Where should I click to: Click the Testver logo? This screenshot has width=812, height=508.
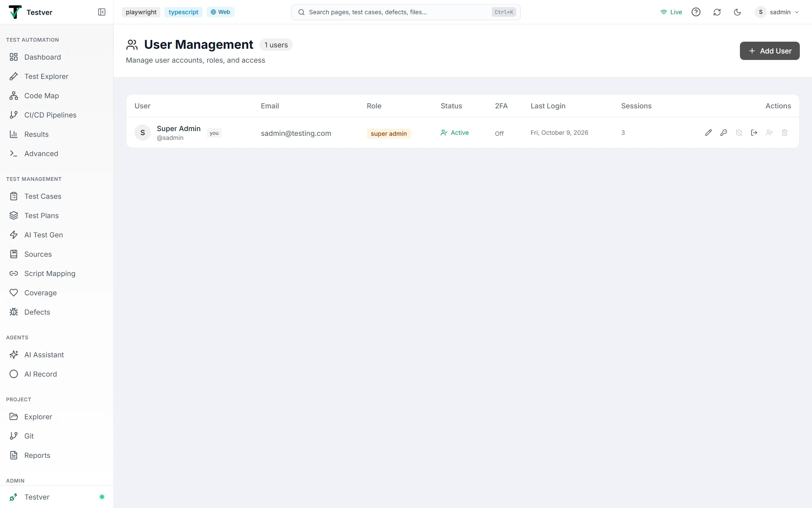(15, 12)
